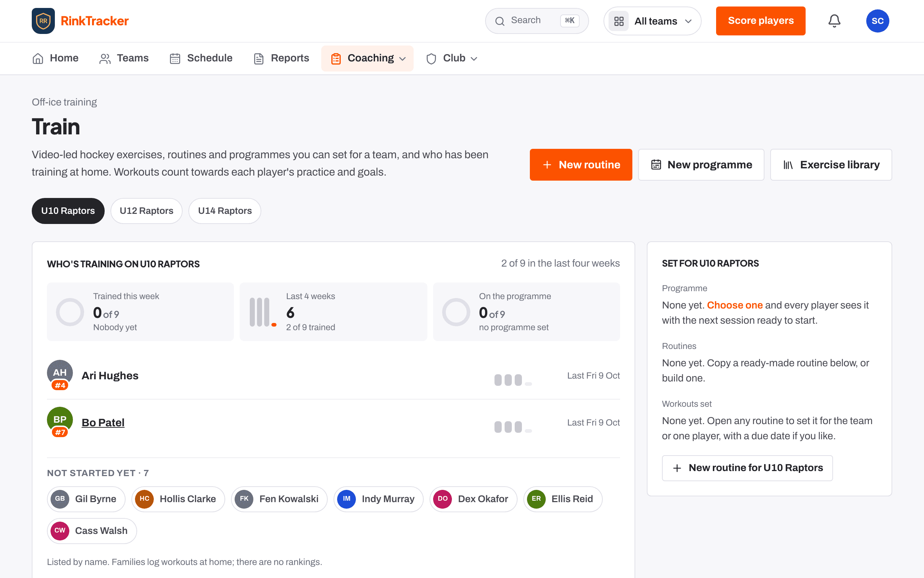The width and height of the screenshot is (924, 578).
Task: Click Ari Hughes's weekly activity bars
Action: coord(513,380)
